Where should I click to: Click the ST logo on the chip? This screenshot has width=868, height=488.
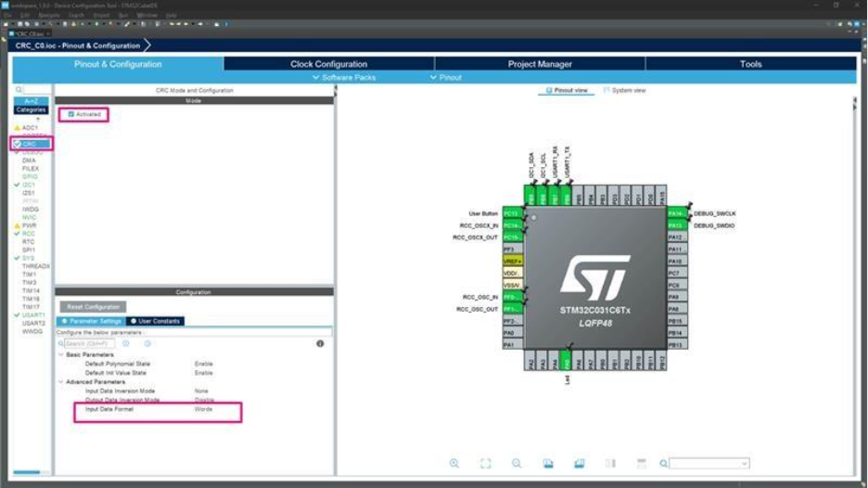[595, 277]
